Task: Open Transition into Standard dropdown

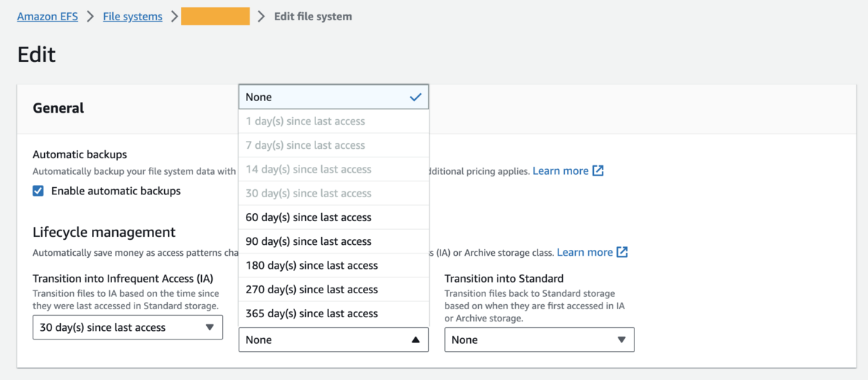Action: pos(539,340)
